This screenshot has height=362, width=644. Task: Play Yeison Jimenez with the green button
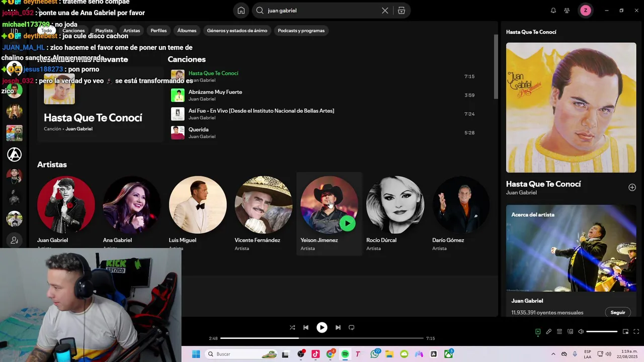347,223
